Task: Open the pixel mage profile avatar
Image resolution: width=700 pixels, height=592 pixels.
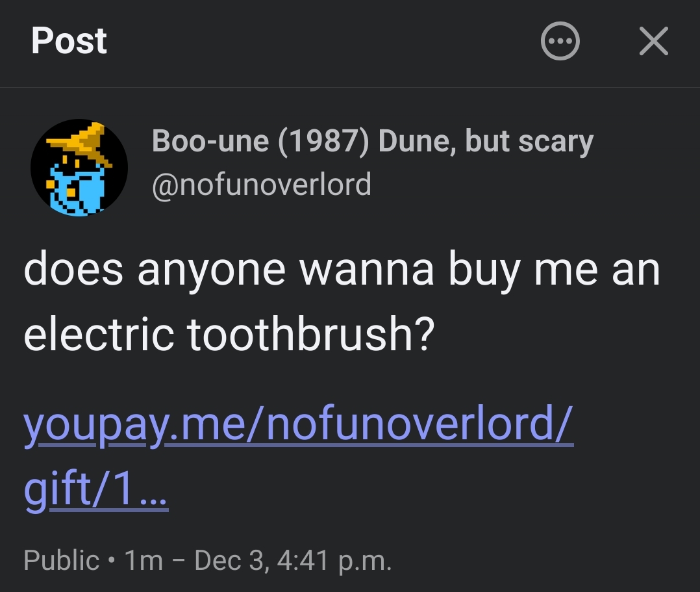Action: (79, 168)
